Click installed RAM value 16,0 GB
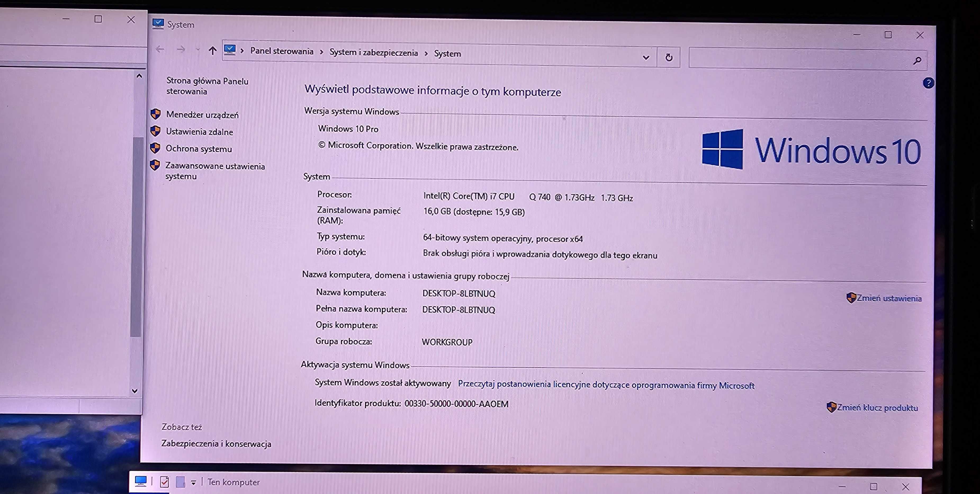 [474, 212]
